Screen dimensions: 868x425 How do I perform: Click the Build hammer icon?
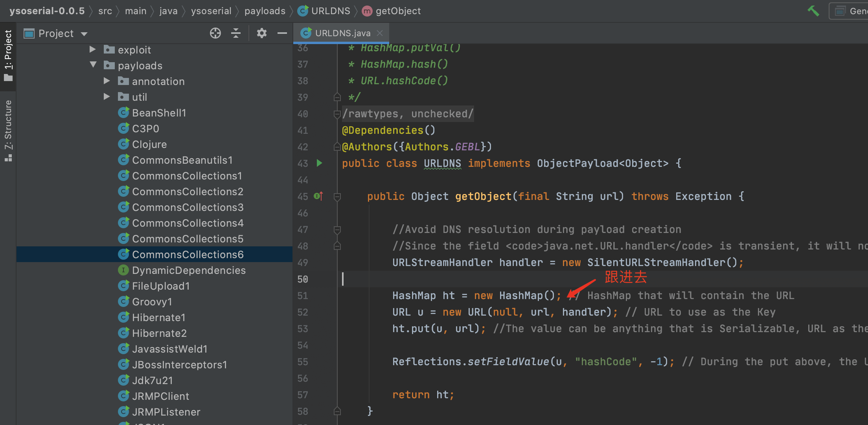(x=813, y=11)
